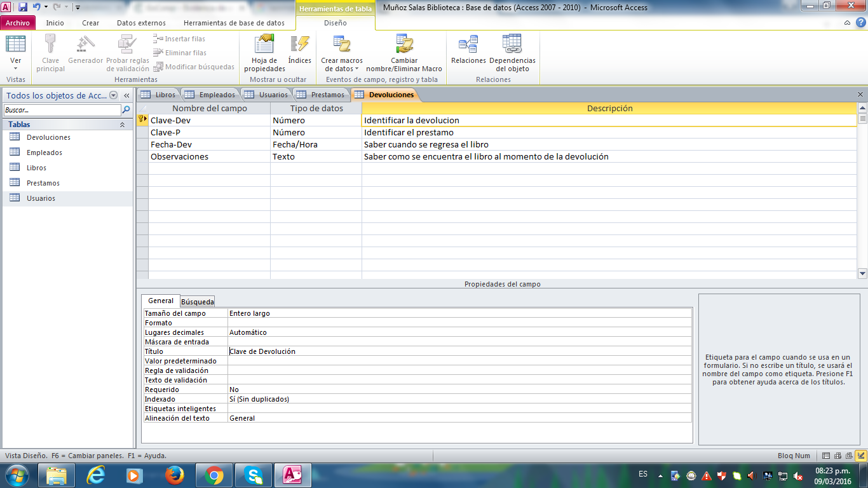Collapse the Tablas group in navigation pane
868x488 pixels.
122,125
